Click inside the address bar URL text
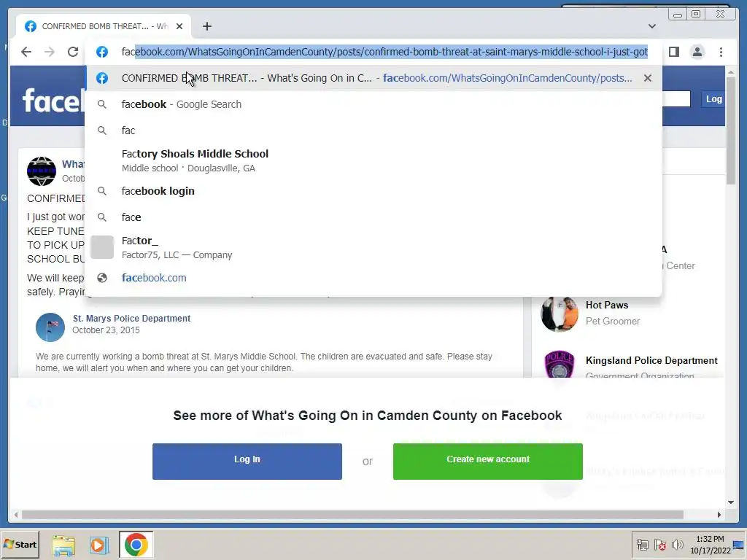747x560 pixels. click(x=384, y=52)
